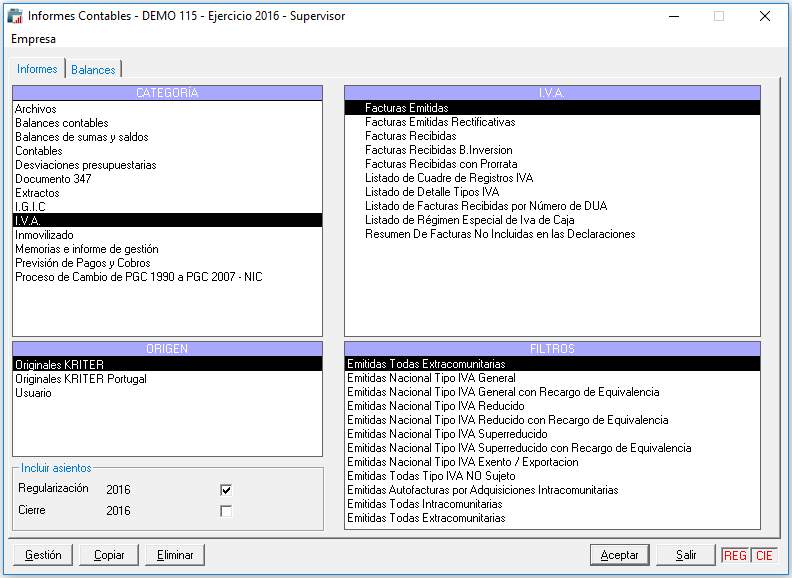The height and width of the screenshot is (578, 792).
Task: Confirm with the Aceptar button
Action: point(620,555)
